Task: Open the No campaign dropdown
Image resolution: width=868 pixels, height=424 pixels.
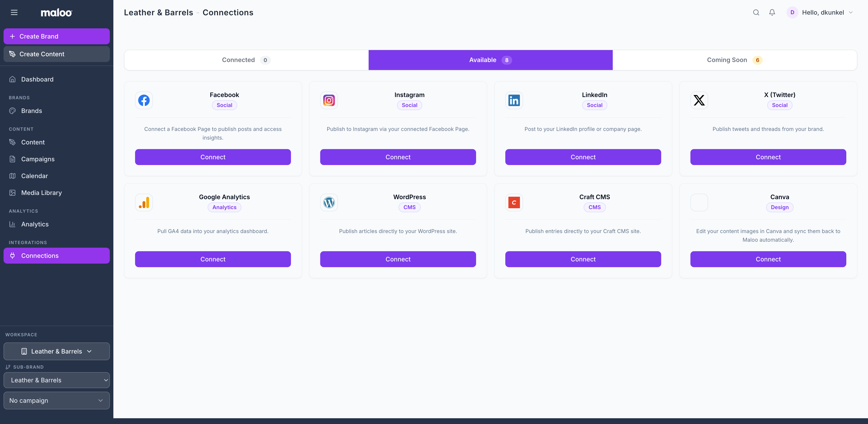Action: (57, 400)
